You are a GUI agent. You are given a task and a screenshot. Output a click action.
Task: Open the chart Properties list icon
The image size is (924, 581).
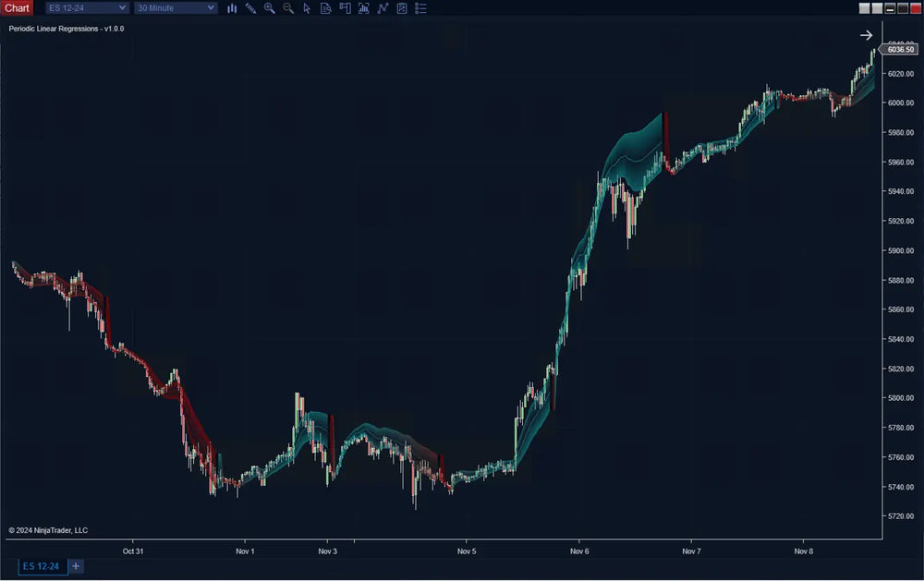(x=419, y=8)
